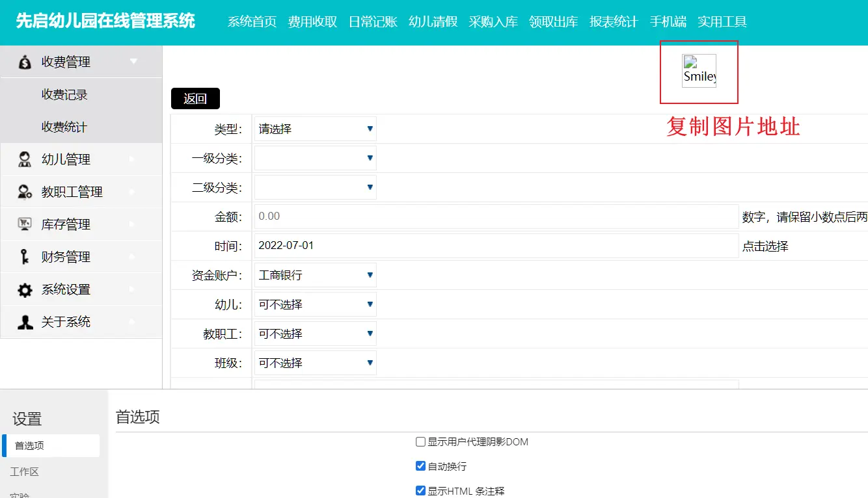Click the 金额 amount input field
This screenshot has height=498, width=868.
coord(496,216)
